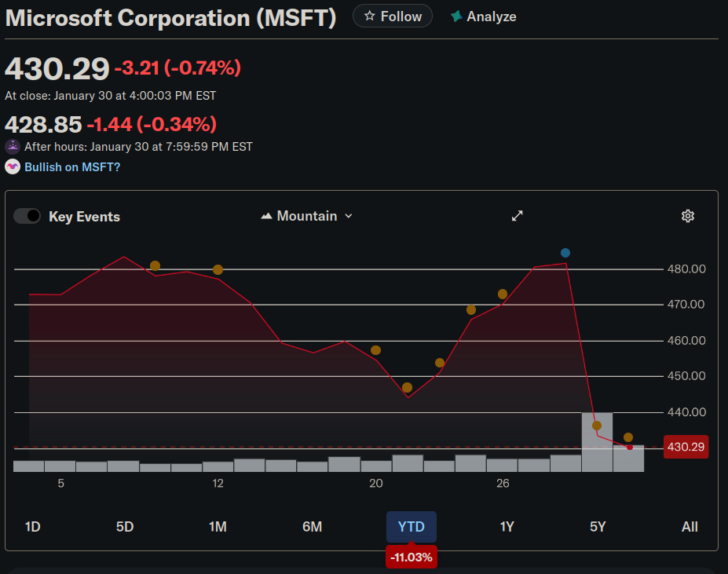This screenshot has height=574, width=728.
Task: Click the blue event marker dot
Action: (565, 253)
